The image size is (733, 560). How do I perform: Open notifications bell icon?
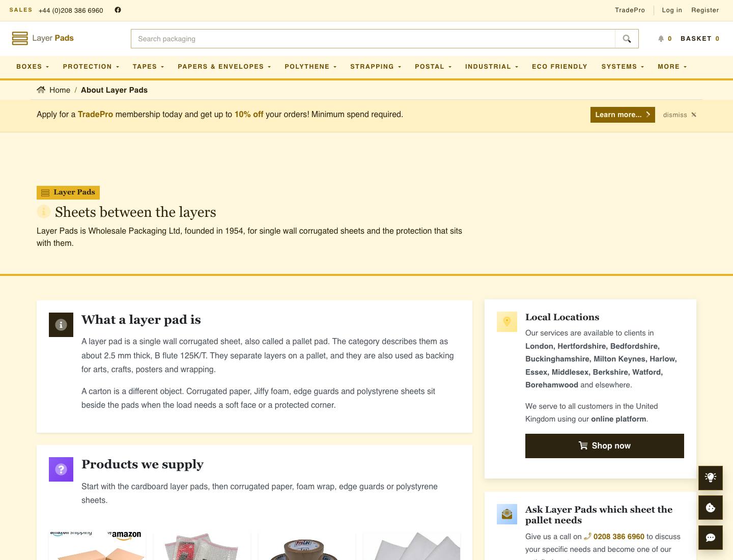pyautogui.click(x=661, y=39)
